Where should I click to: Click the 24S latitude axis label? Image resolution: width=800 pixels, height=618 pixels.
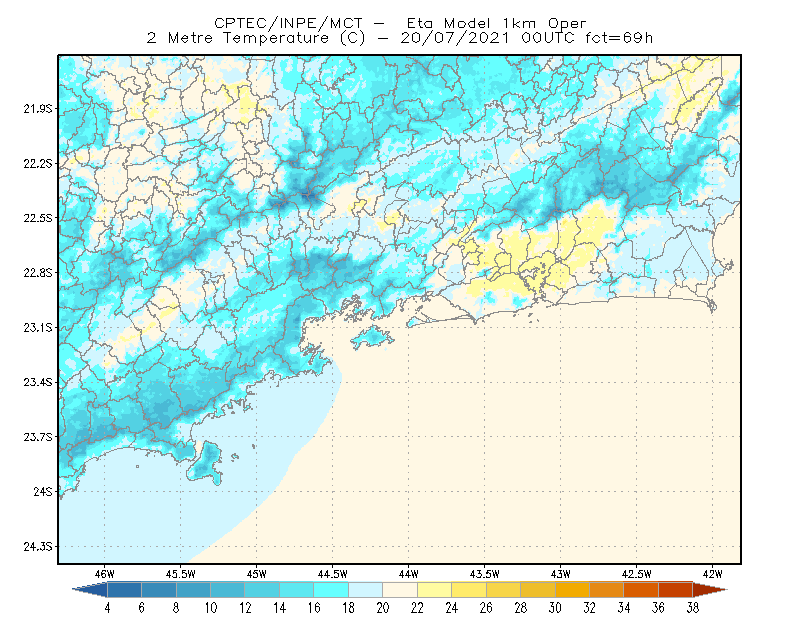(x=43, y=492)
